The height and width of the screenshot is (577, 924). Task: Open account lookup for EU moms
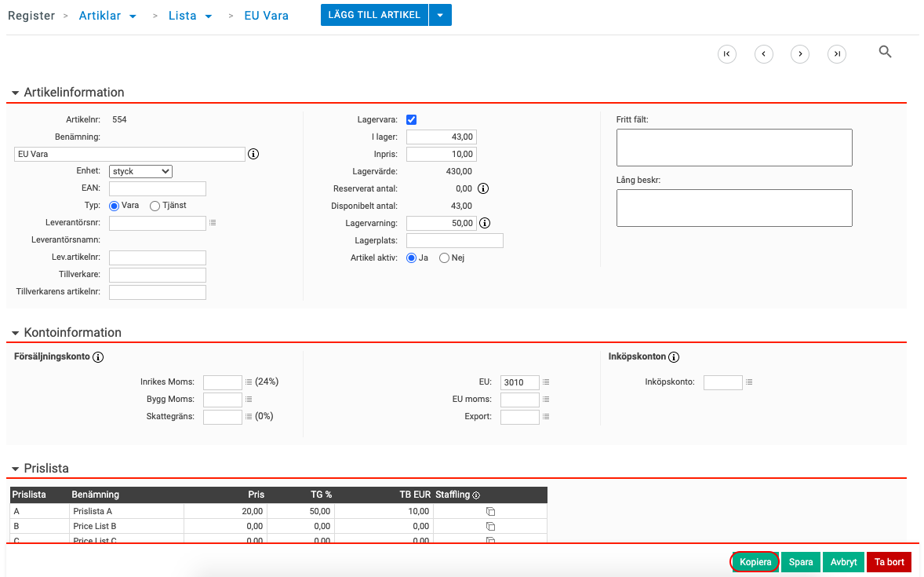click(x=546, y=400)
